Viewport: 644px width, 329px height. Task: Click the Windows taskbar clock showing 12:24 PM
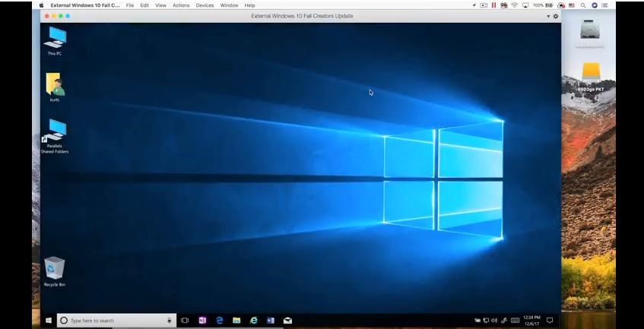532,321
